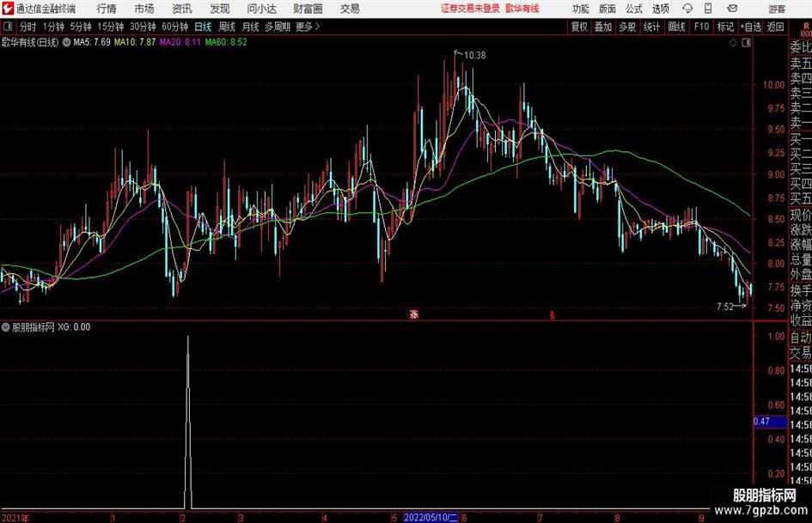812x523 pixels.
Task: Click the 多股 multi-stock button
Action: 627,27
